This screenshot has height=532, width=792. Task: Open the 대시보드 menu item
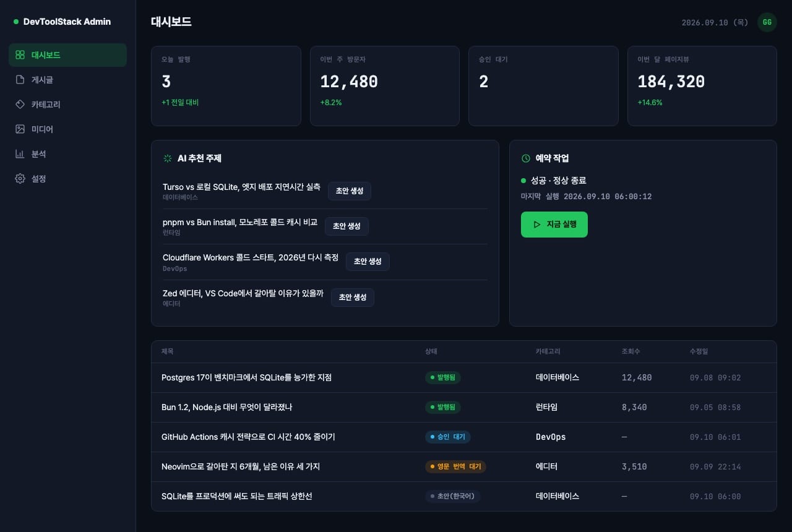tap(68, 55)
